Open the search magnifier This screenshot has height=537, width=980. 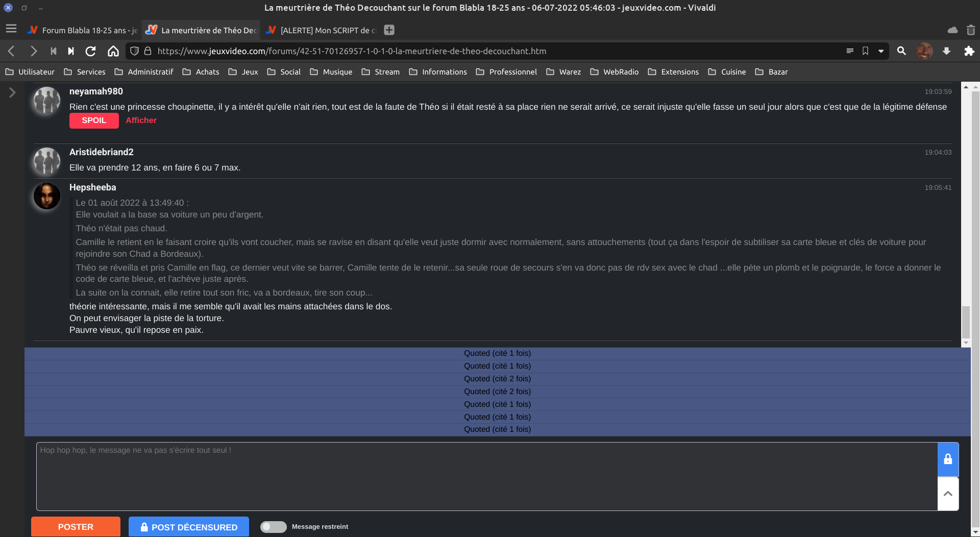(x=902, y=51)
